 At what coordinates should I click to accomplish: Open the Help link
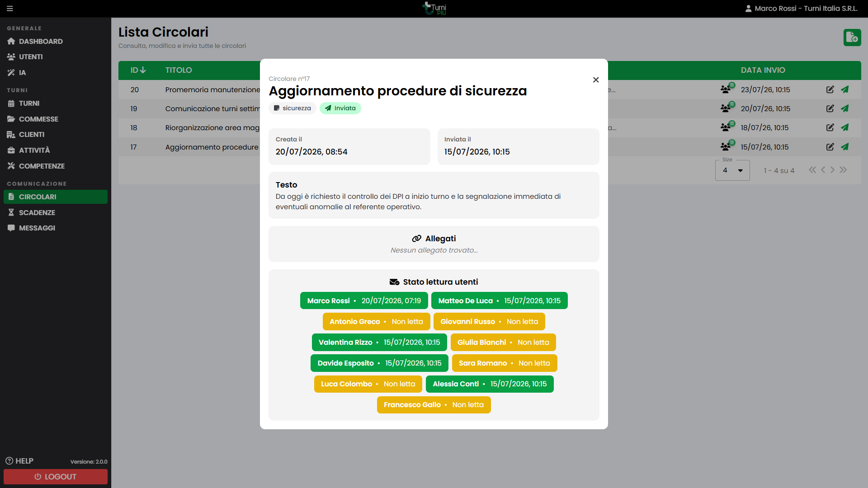click(x=19, y=461)
